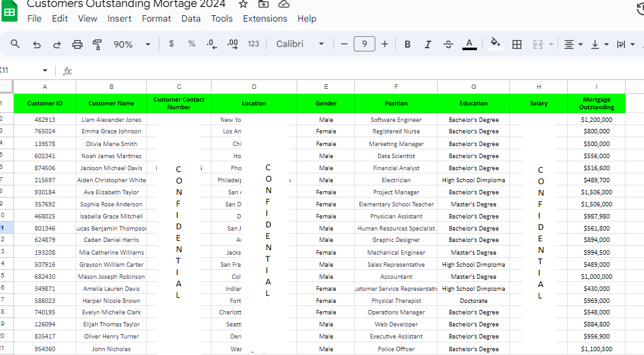This screenshot has height=355, width=644.
Task: Open version history clock icon
Action: tap(640, 8)
